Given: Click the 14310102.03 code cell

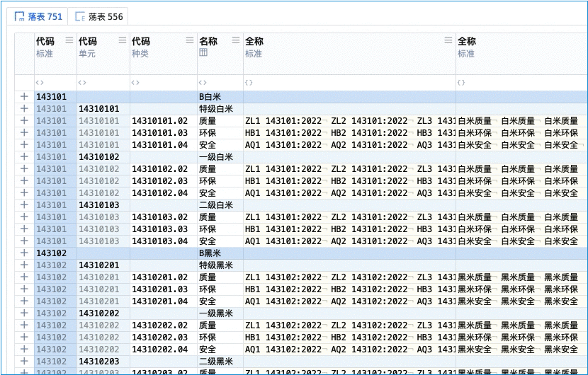Looking at the screenshot, I should [164, 181].
